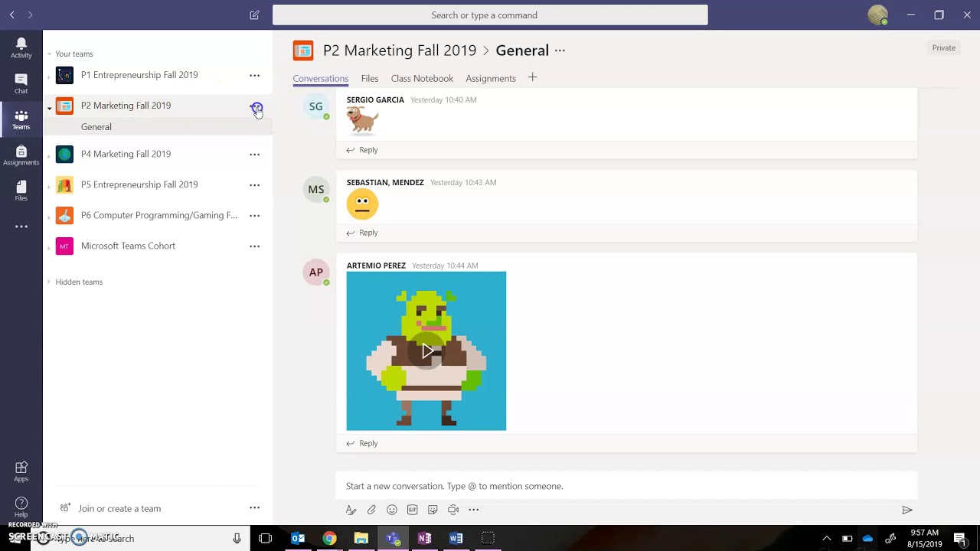
Task: Click P2 Marketing Fall 2019 breadcrumb title
Action: point(400,51)
